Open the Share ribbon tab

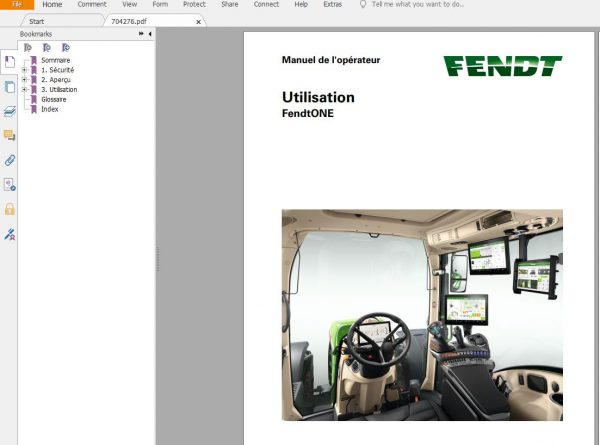tap(230, 4)
